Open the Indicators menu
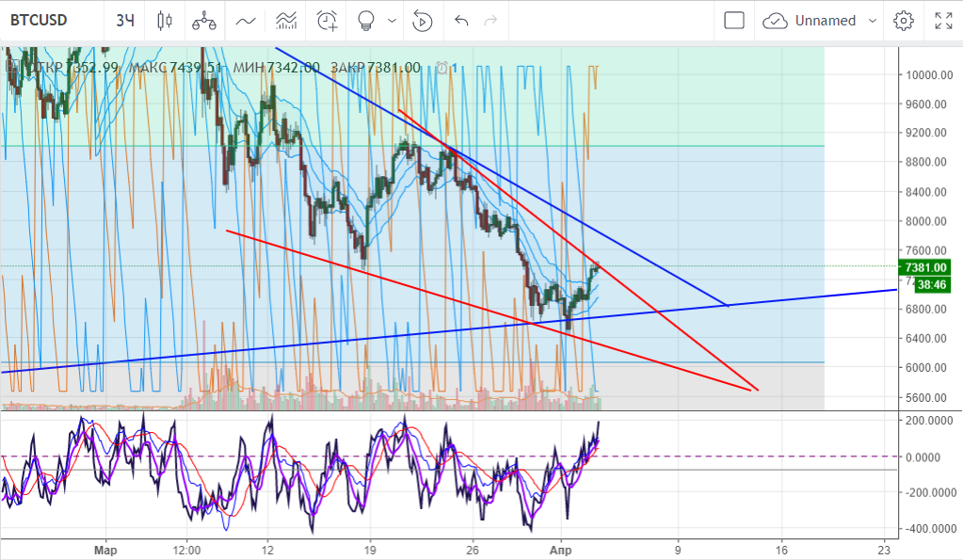 point(246,21)
